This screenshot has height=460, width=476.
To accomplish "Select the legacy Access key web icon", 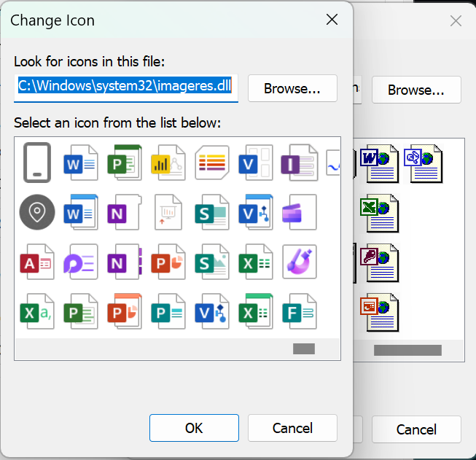I will tap(379, 262).
